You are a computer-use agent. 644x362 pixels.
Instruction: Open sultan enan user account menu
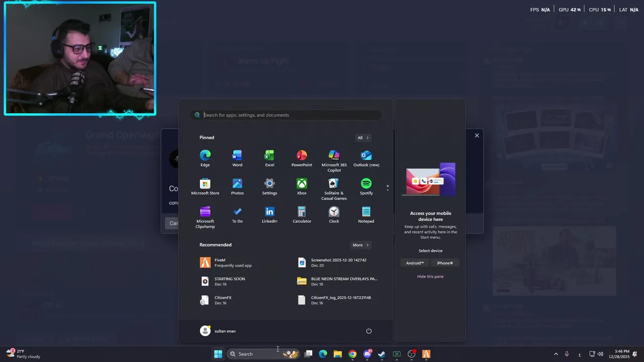pos(218,331)
